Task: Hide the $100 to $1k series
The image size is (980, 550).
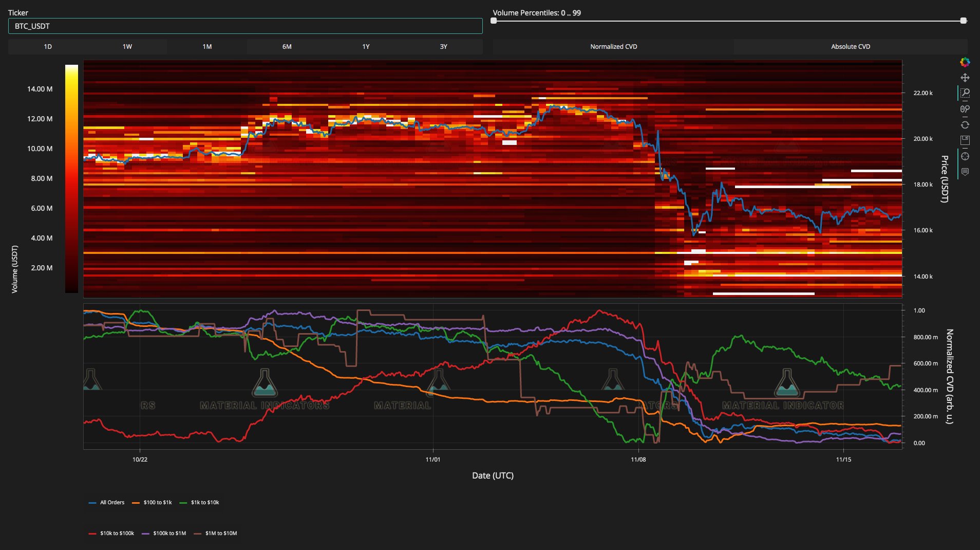Action: pos(152,502)
